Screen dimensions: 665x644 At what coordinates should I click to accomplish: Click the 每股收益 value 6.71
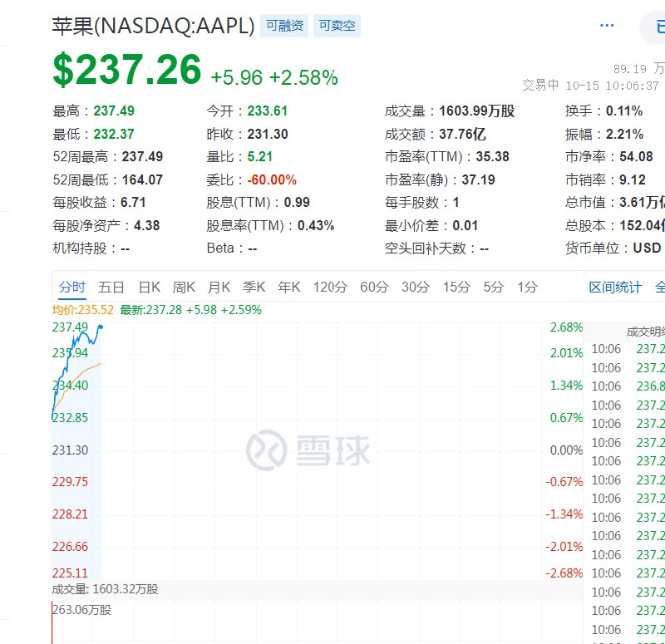pyautogui.click(x=133, y=202)
